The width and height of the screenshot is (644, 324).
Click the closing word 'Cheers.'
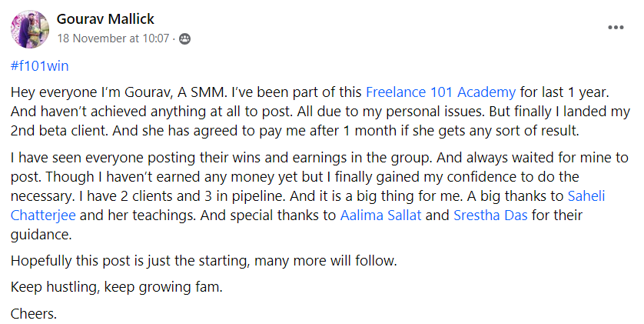point(34,313)
